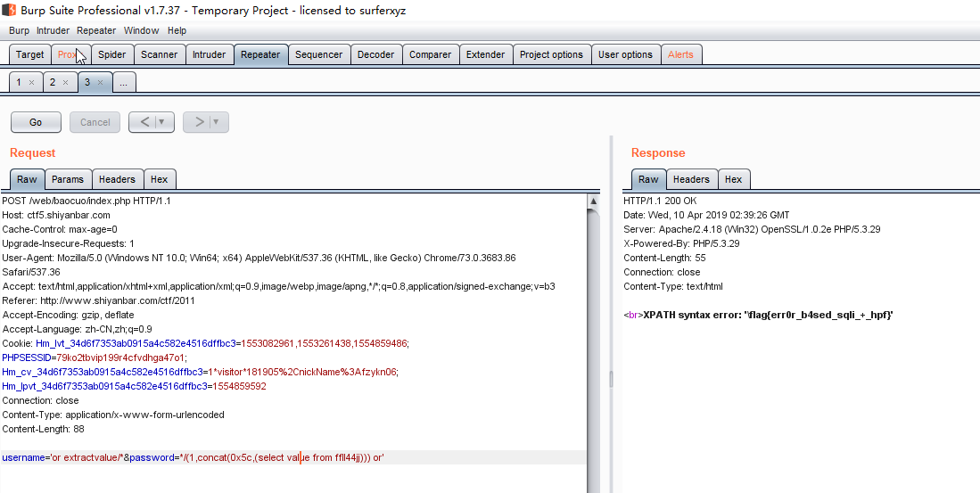Switch to the Scanner tab

tap(159, 54)
